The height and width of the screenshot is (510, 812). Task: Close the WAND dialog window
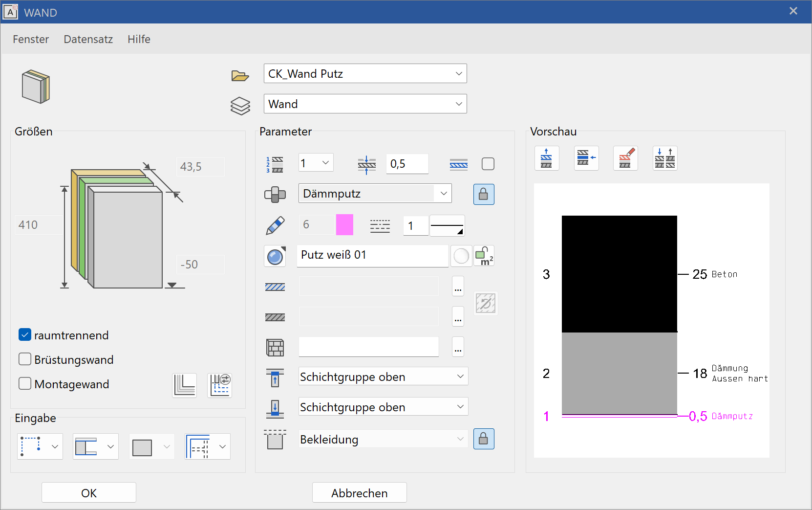click(793, 11)
